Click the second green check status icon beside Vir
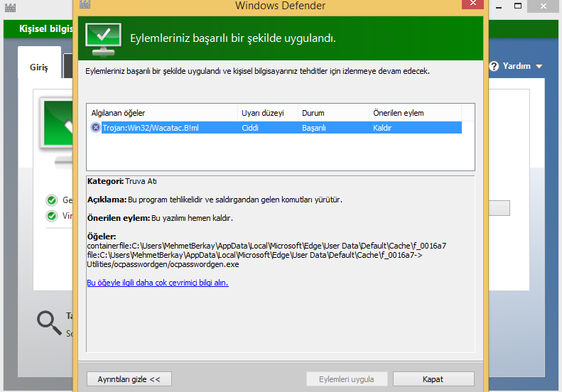 point(52,216)
